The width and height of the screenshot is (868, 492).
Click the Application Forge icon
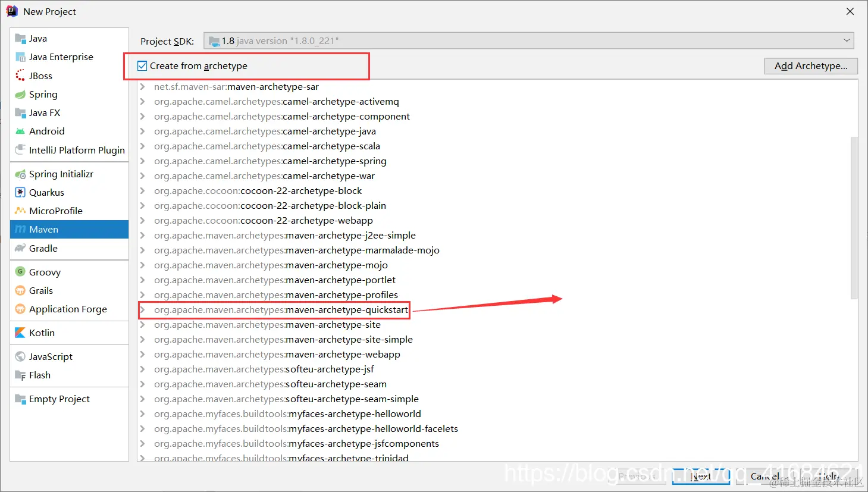point(20,309)
